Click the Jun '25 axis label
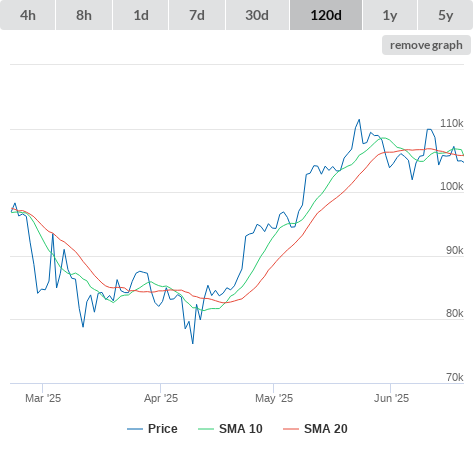This screenshot has height=455, width=474. coord(391,398)
